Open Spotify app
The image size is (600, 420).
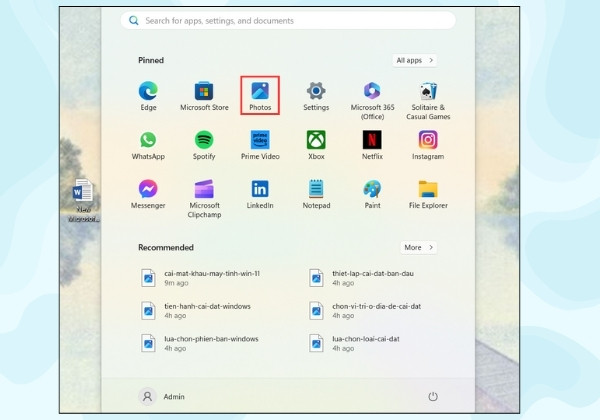coord(204,145)
